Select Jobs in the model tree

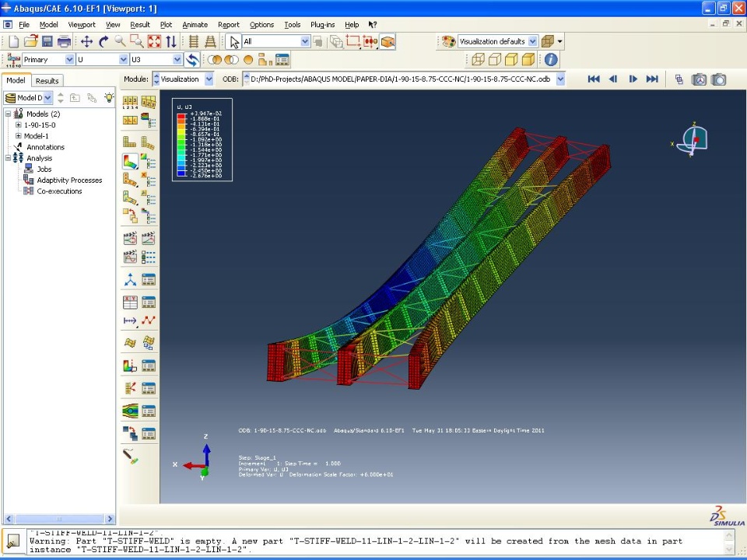click(x=44, y=169)
